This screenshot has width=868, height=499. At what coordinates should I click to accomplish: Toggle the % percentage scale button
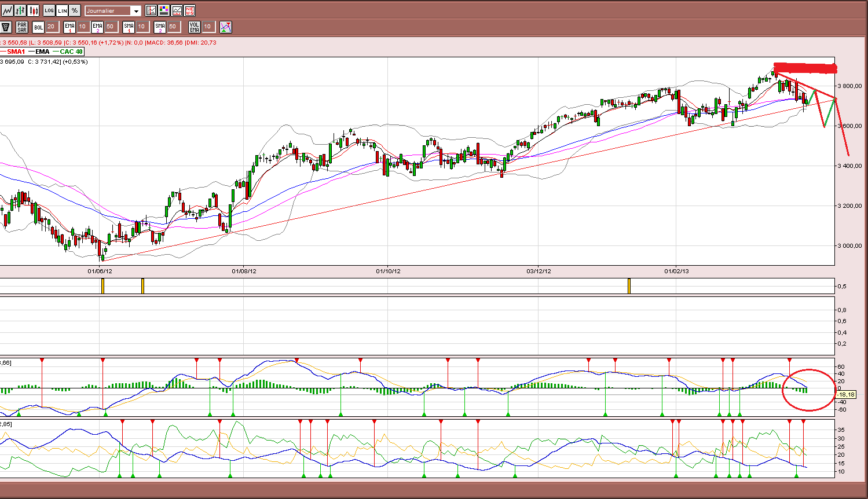(75, 10)
